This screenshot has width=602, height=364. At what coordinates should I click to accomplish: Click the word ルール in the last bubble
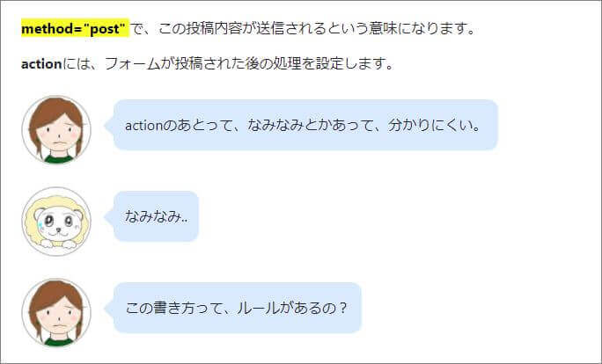(258, 308)
